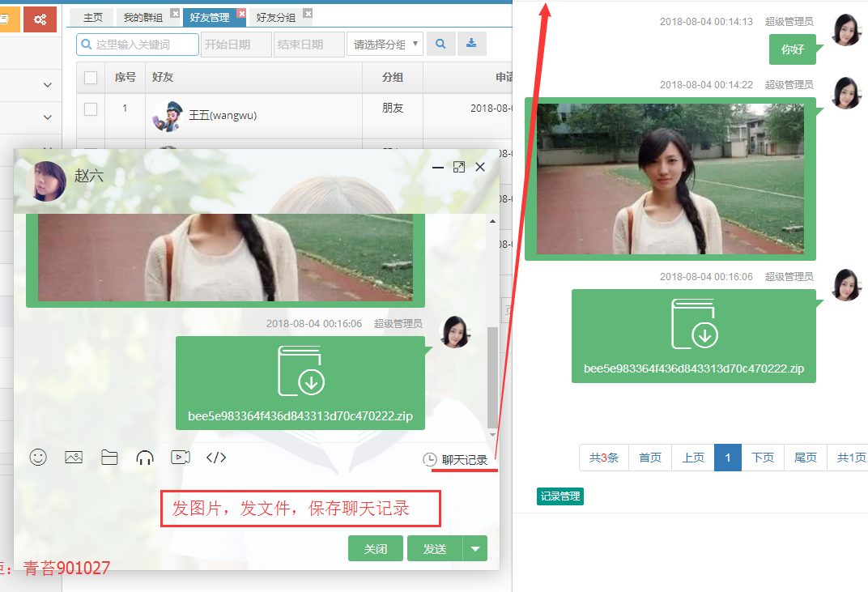Click zip filename in chat window
This screenshot has height=592, width=868.
coord(300,416)
